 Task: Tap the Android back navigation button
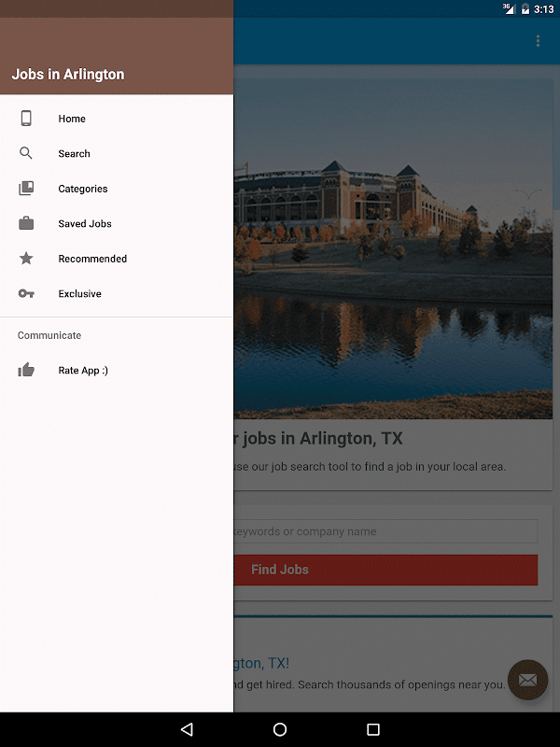pos(187,729)
